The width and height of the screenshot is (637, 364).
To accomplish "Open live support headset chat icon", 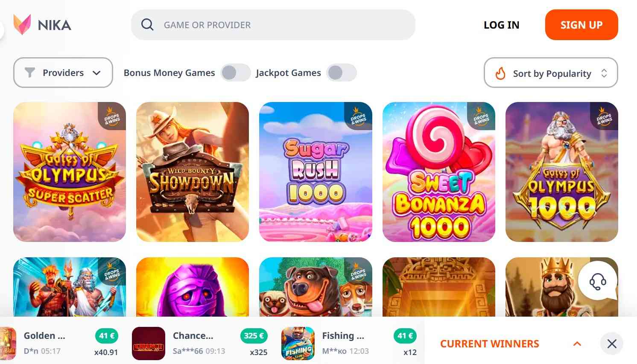I will [597, 281].
